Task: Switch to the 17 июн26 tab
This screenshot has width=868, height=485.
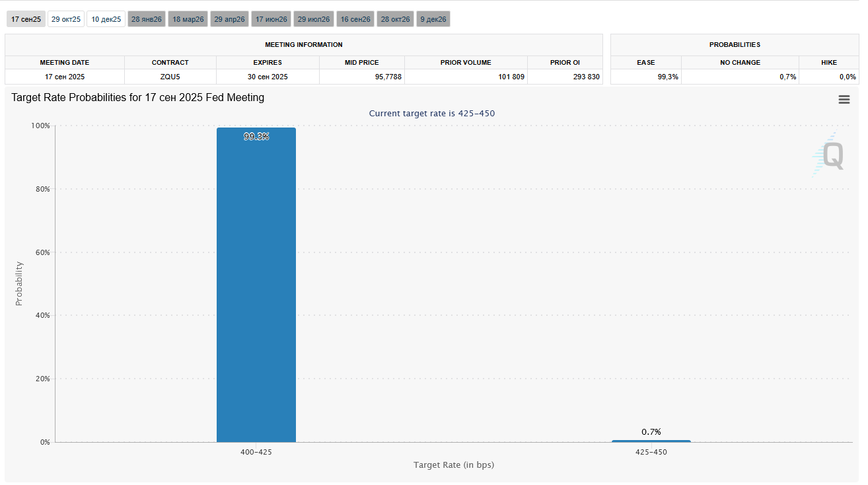Action: (271, 19)
